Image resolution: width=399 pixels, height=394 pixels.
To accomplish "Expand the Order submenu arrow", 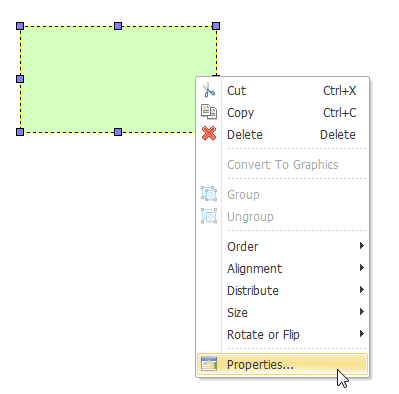I will (362, 246).
